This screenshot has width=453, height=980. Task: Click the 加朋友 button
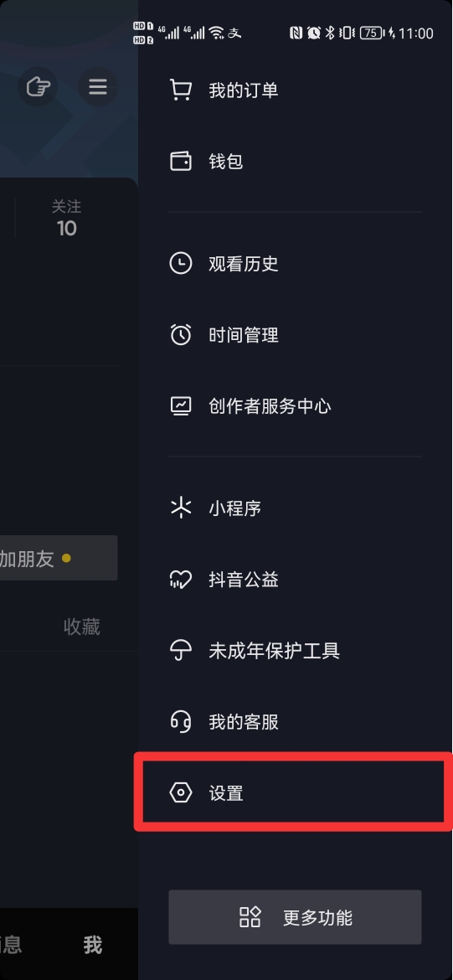[x=58, y=558]
